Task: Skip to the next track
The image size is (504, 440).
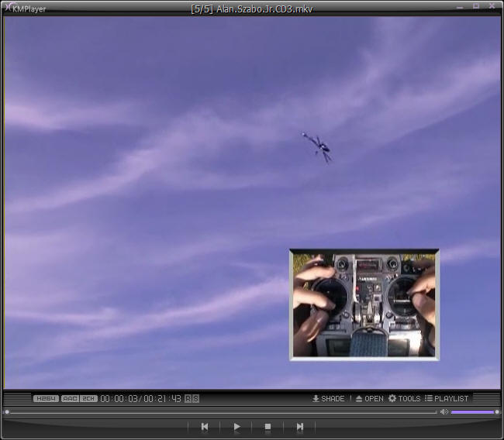Action: pyautogui.click(x=299, y=426)
